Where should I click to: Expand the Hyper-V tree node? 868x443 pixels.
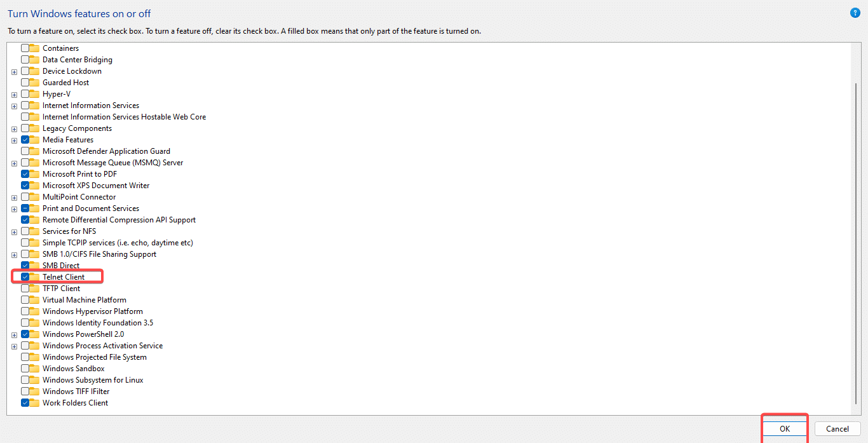(x=14, y=93)
